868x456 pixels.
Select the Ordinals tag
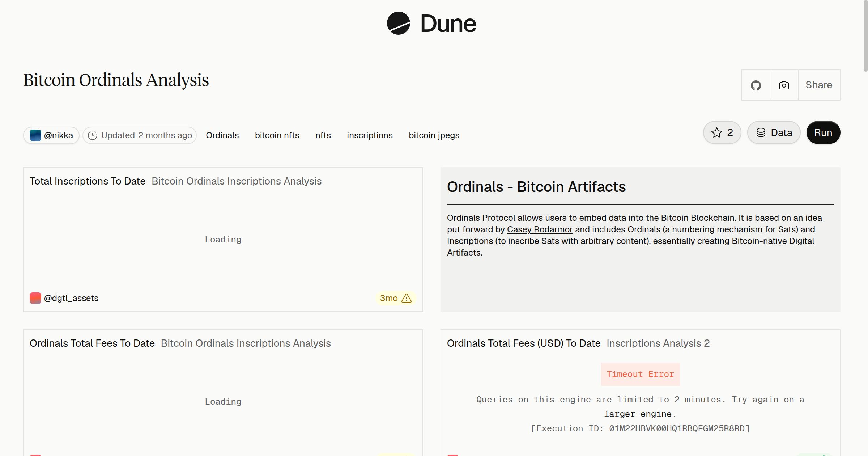[x=222, y=135]
